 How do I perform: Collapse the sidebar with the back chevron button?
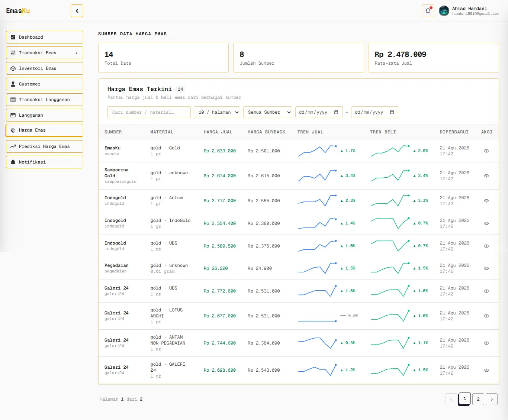77,11
